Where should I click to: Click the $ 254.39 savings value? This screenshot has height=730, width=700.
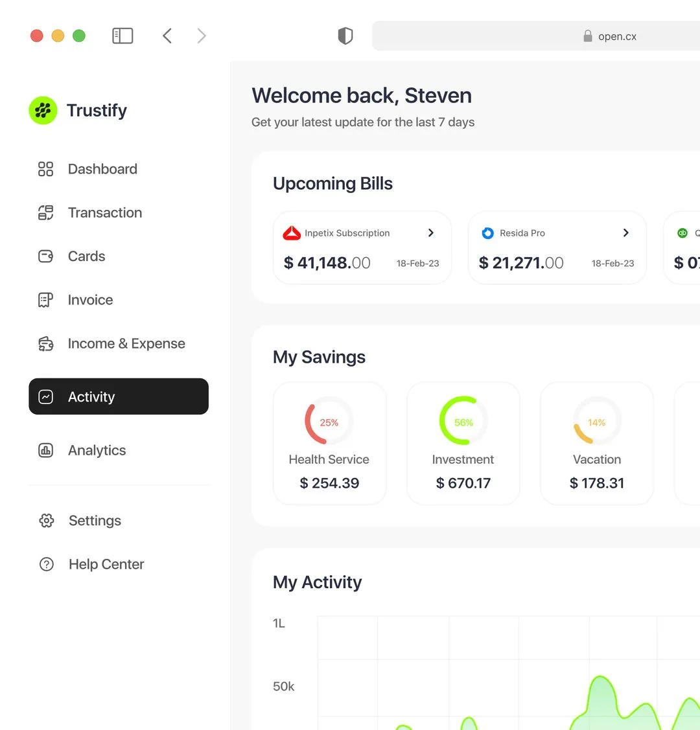(x=329, y=483)
